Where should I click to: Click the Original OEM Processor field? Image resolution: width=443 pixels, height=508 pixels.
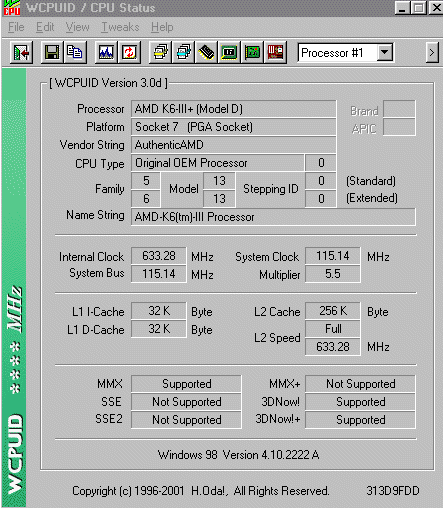pyautogui.click(x=217, y=163)
